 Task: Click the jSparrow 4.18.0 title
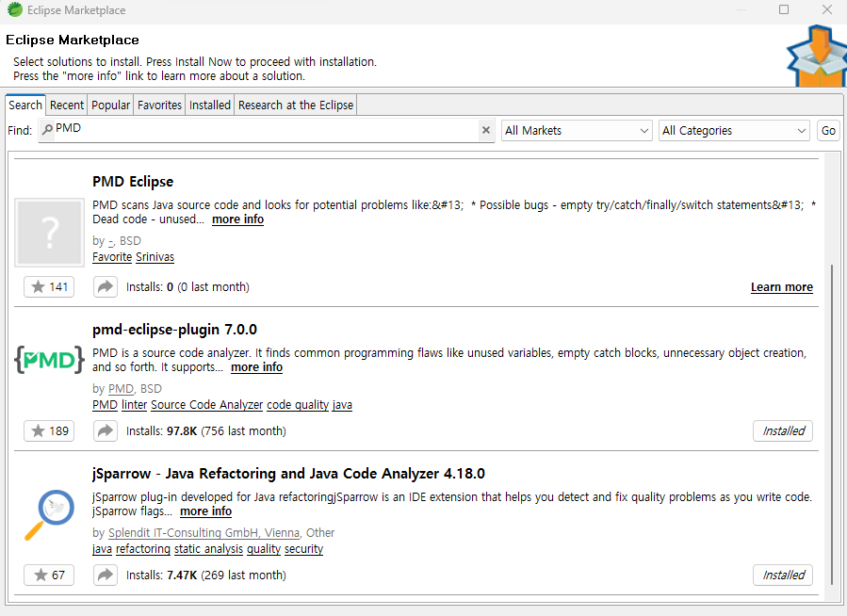288,474
